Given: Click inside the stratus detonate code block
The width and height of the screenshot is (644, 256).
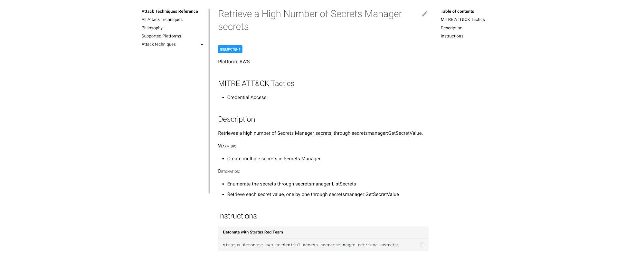Looking at the screenshot, I should coord(310,245).
